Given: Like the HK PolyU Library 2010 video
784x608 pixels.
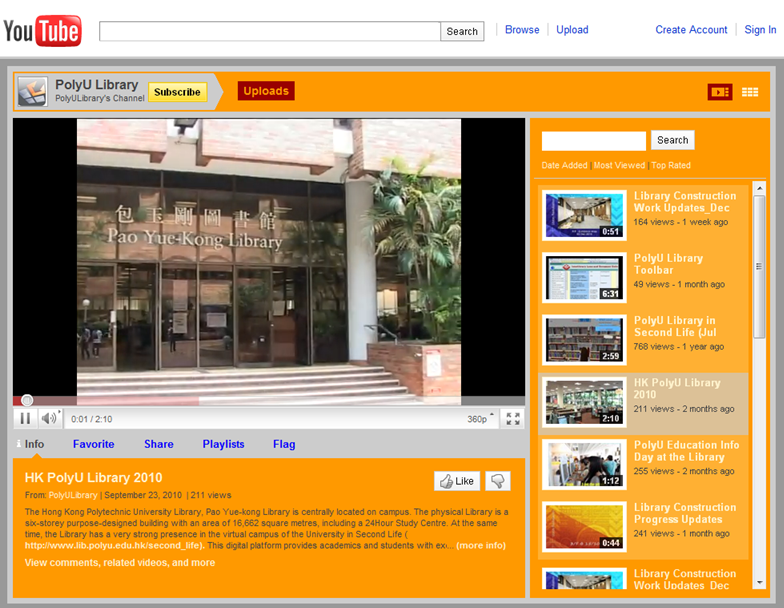Looking at the screenshot, I should click(457, 481).
